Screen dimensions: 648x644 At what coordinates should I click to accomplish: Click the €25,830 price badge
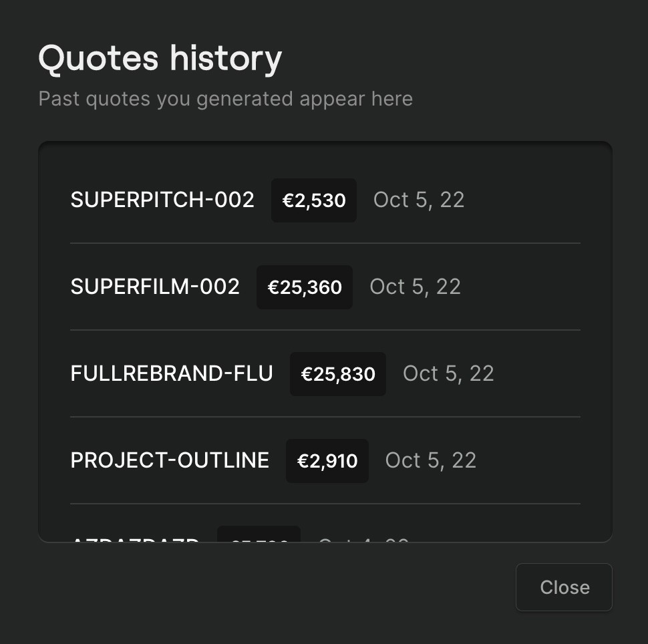[x=338, y=374]
